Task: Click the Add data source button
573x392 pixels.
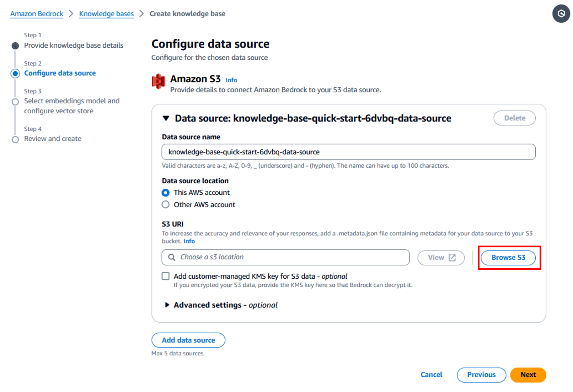Action: click(x=188, y=340)
